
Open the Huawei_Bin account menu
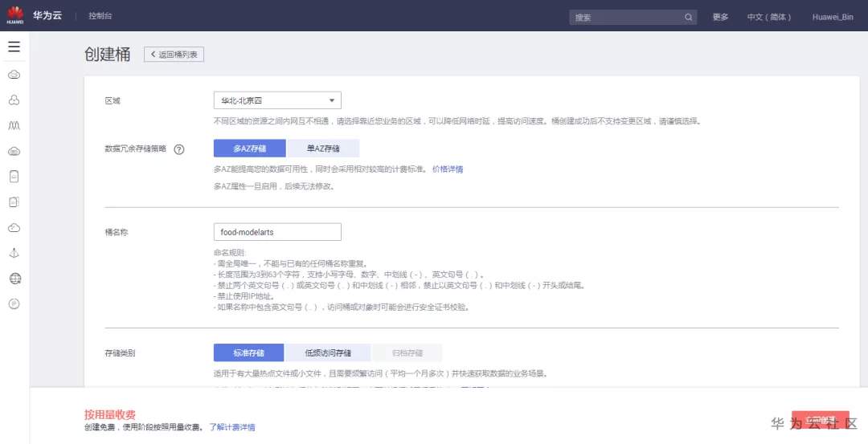(833, 17)
